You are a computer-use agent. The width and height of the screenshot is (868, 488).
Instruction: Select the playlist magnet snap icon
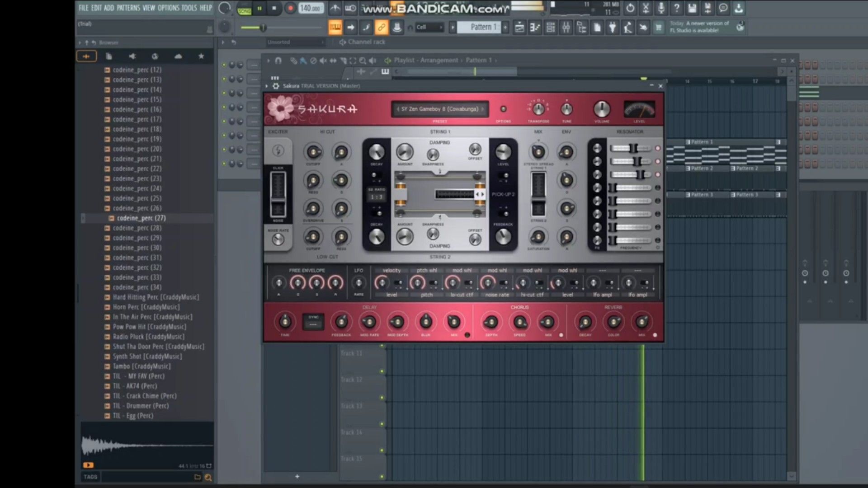click(x=278, y=61)
